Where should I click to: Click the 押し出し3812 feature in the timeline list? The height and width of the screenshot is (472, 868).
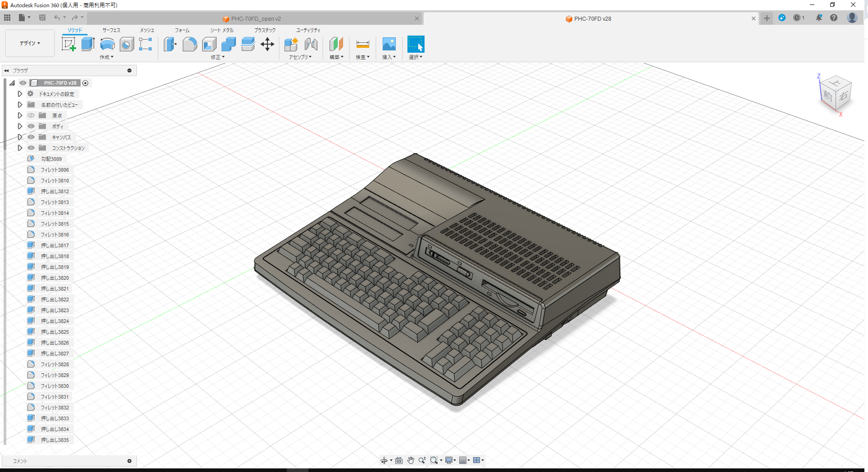point(54,191)
